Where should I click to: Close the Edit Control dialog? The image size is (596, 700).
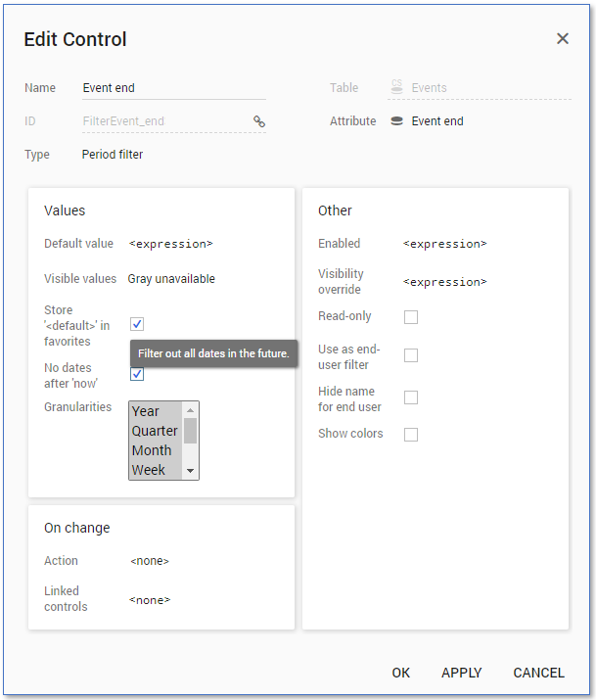click(563, 39)
